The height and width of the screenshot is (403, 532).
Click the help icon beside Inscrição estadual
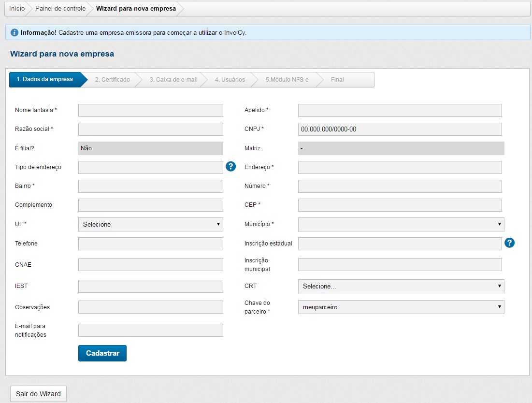click(x=509, y=243)
